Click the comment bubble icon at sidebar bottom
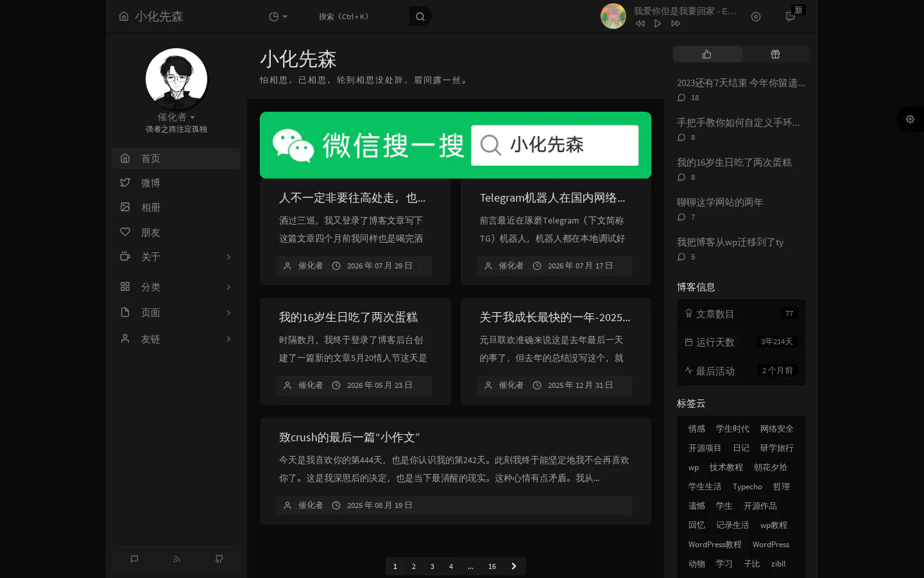 tap(134, 559)
